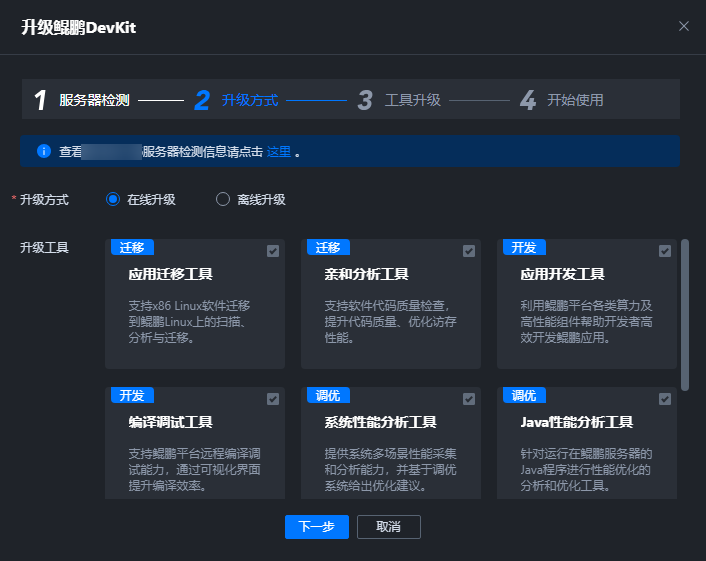Uncheck the 应用迁移工具 checkbox
The width and height of the screenshot is (706, 561).
(x=273, y=251)
